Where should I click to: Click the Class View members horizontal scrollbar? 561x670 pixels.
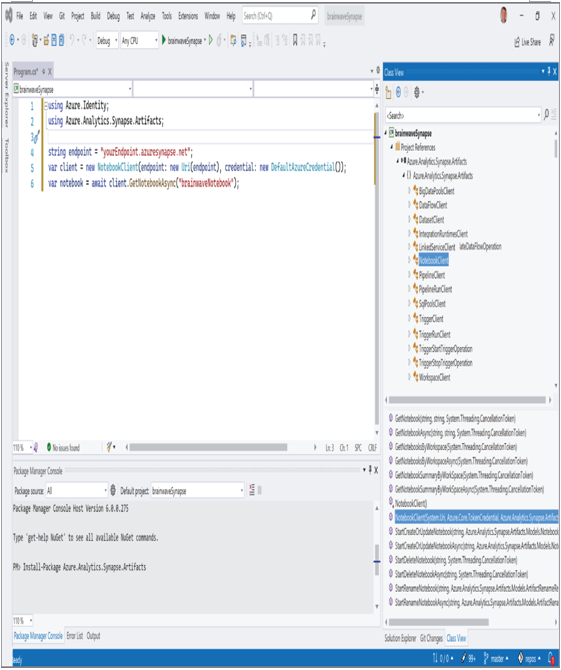click(439, 622)
